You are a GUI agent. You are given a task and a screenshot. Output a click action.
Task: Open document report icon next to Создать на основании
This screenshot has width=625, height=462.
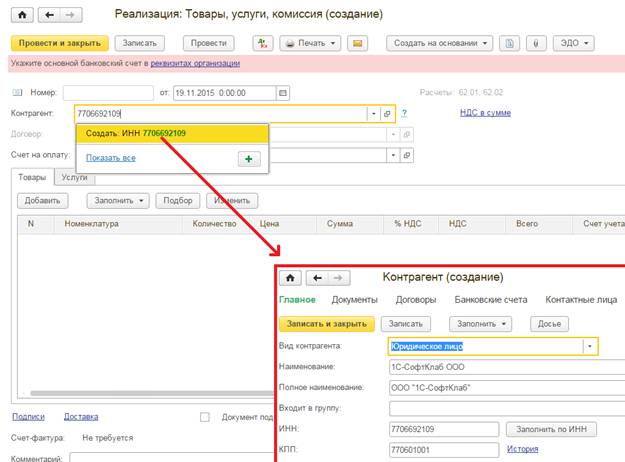click(x=509, y=43)
